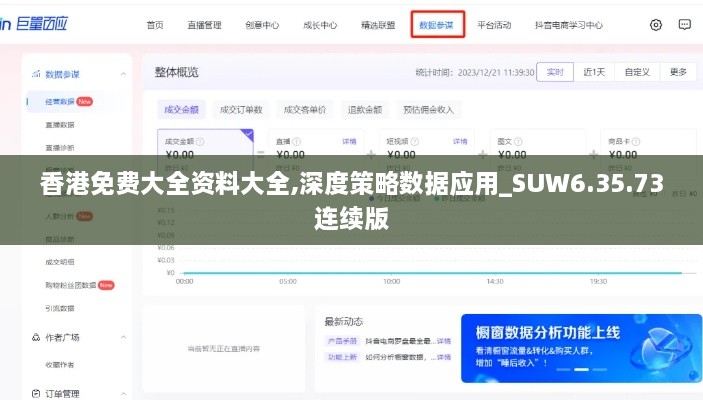Switch to the 成交金额 metric tab

pos(182,110)
